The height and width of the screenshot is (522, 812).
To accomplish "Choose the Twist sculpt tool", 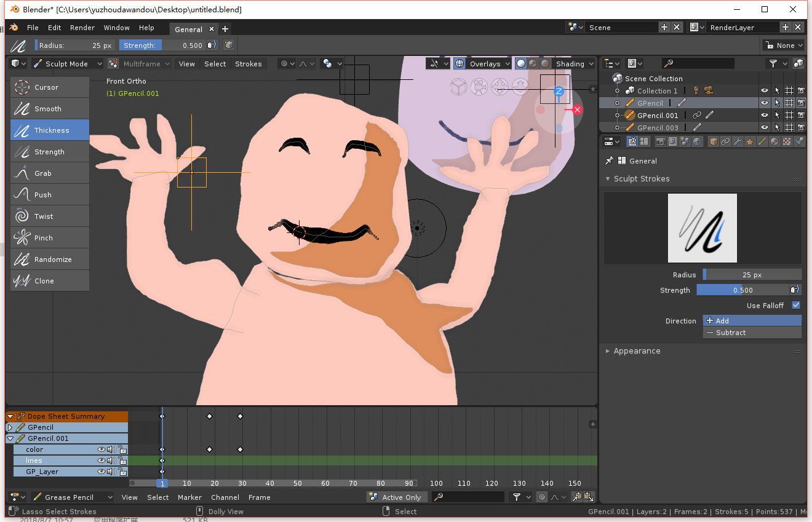I will (49, 216).
